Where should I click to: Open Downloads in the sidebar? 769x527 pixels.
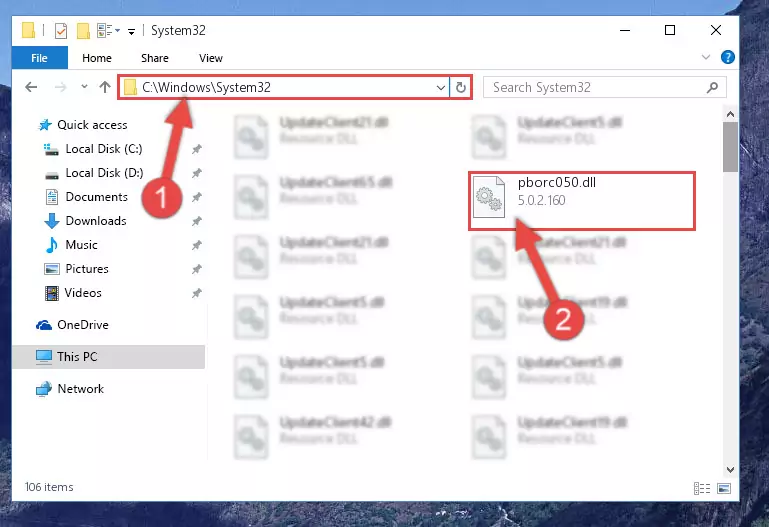point(96,221)
